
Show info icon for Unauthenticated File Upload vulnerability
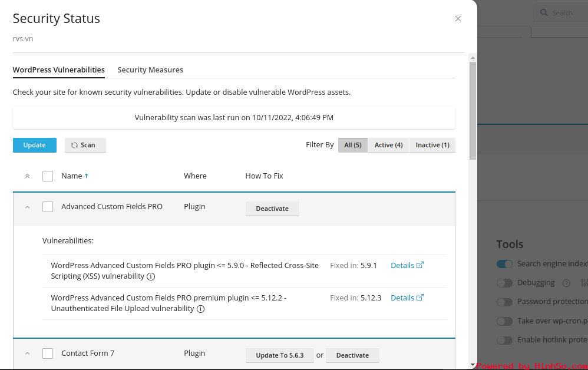201,309
